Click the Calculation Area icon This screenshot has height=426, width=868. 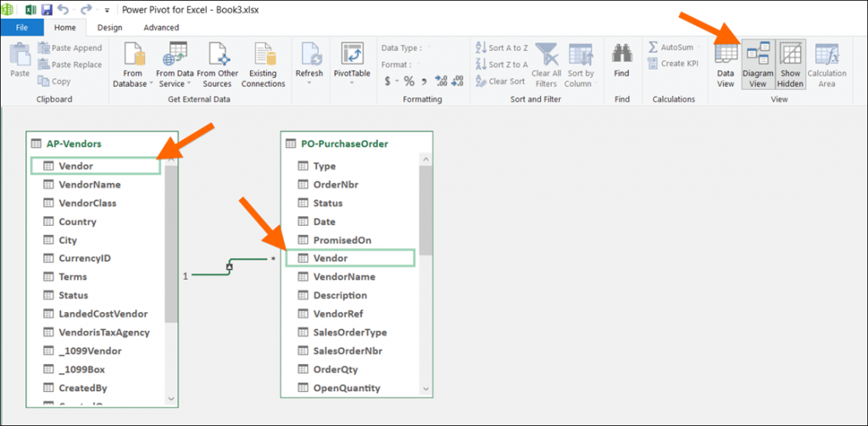point(826,64)
